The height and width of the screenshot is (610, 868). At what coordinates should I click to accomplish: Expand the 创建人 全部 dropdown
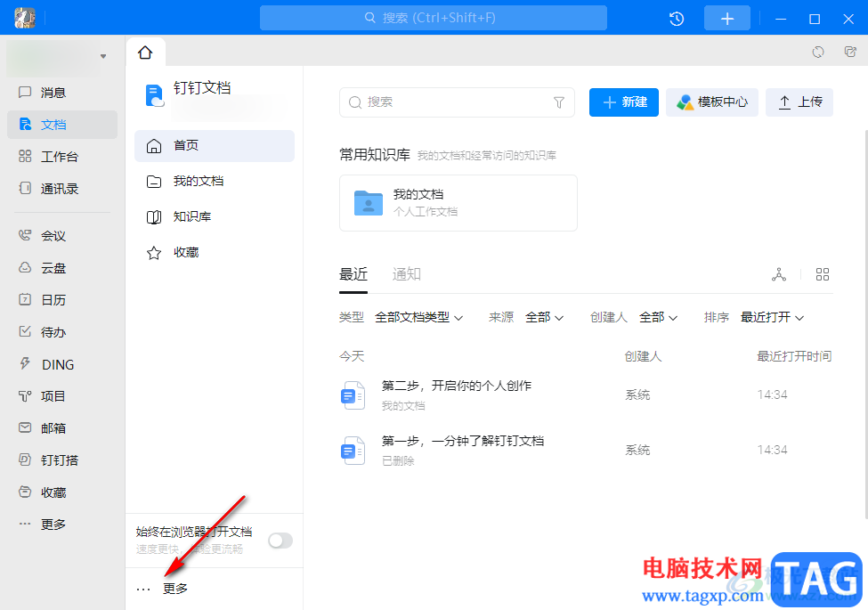(x=658, y=318)
